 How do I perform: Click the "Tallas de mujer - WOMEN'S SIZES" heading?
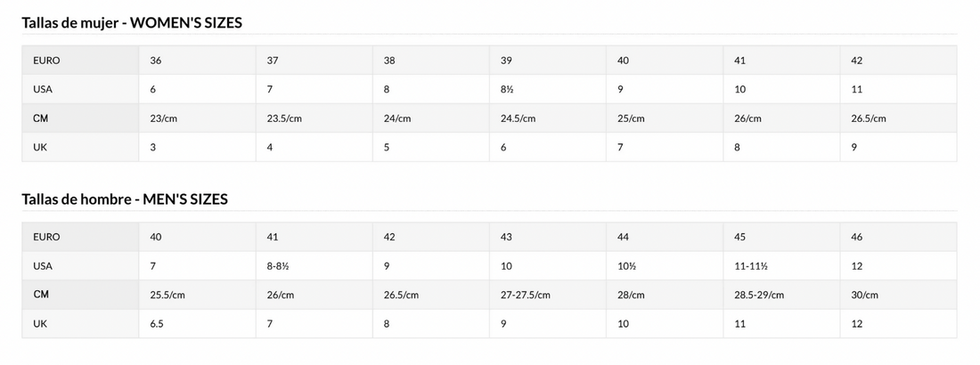pyautogui.click(x=132, y=22)
